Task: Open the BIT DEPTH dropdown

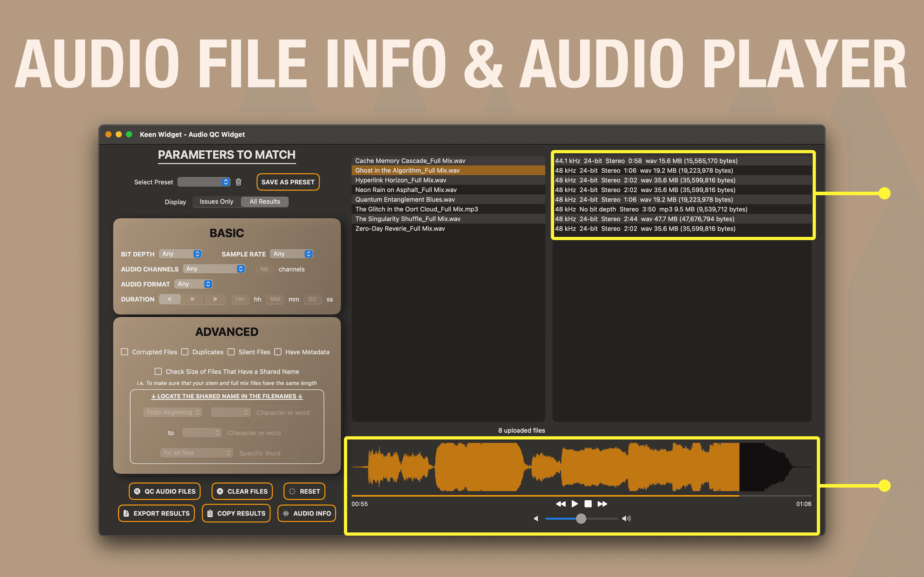Action: (x=181, y=254)
